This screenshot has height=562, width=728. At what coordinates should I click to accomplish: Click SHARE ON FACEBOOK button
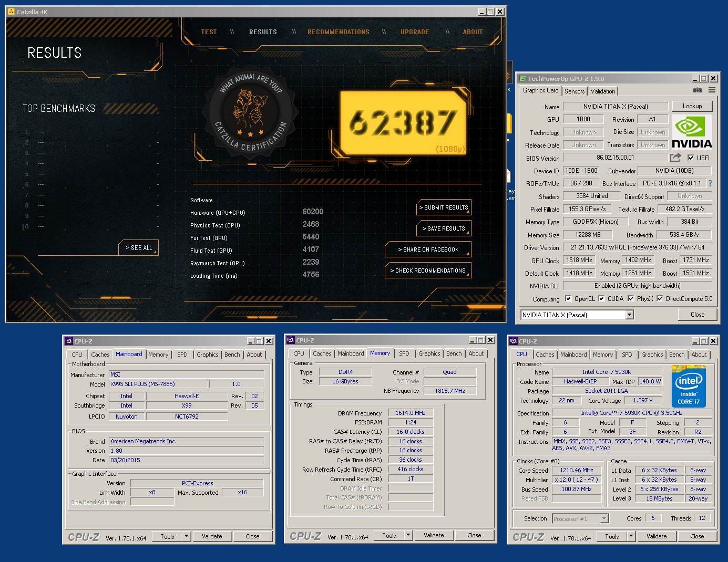pos(428,249)
